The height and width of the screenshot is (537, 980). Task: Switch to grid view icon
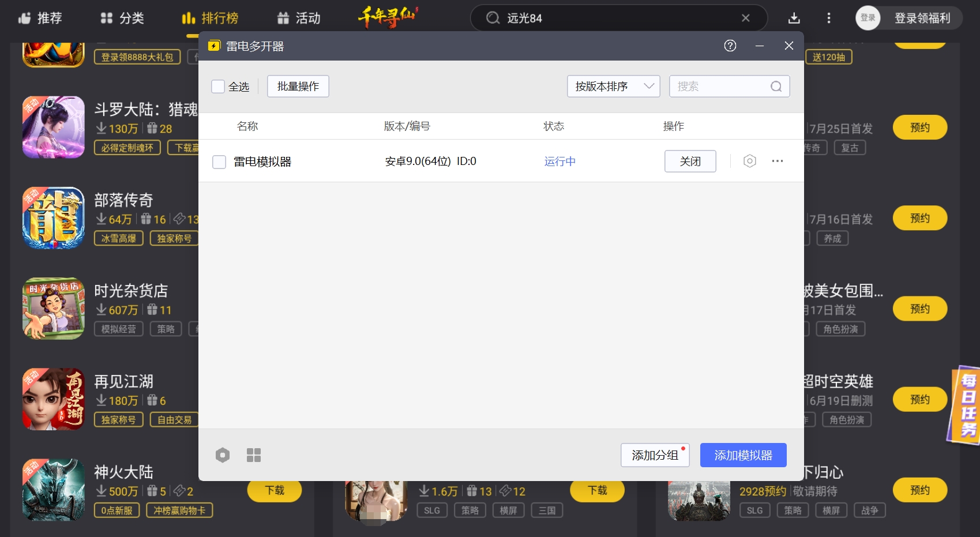(x=254, y=455)
